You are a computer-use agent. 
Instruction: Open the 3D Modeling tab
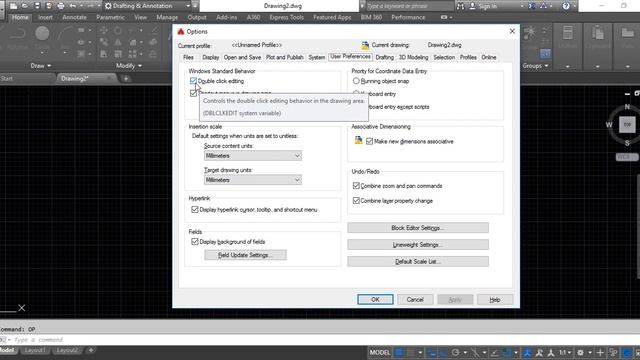click(x=413, y=57)
